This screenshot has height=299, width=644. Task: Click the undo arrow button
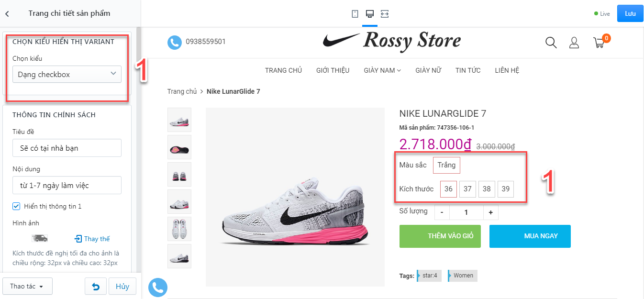[x=96, y=287]
